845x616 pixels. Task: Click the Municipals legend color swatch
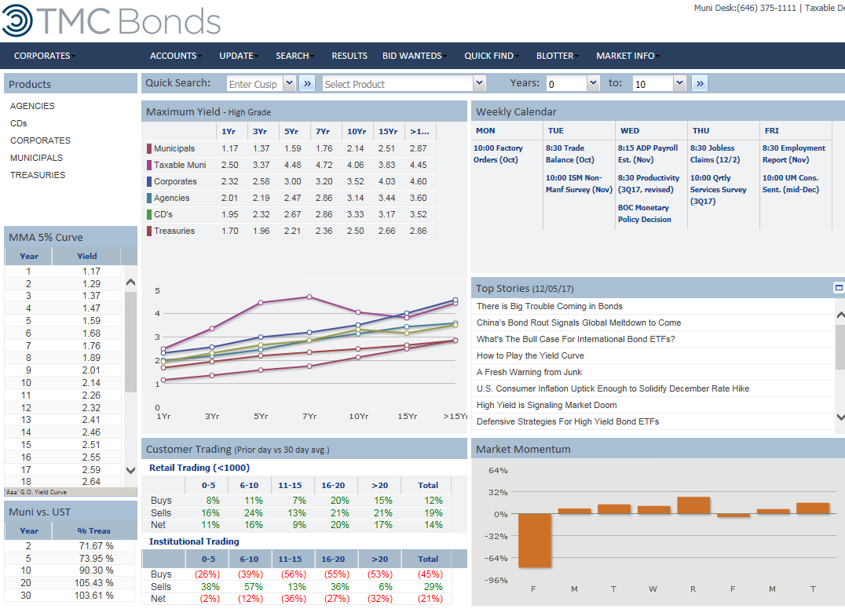(148, 148)
